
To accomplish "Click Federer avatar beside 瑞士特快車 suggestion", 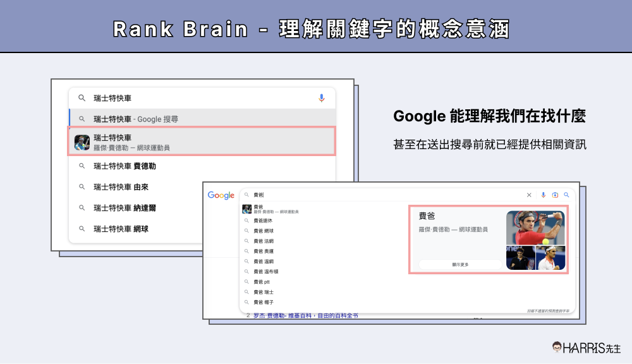I will 82,142.
